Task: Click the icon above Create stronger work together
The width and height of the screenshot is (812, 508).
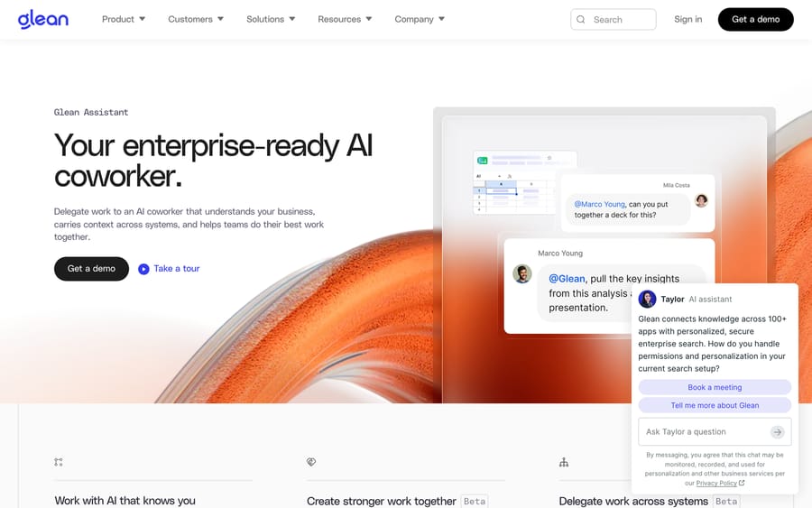Action: click(x=311, y=462)
